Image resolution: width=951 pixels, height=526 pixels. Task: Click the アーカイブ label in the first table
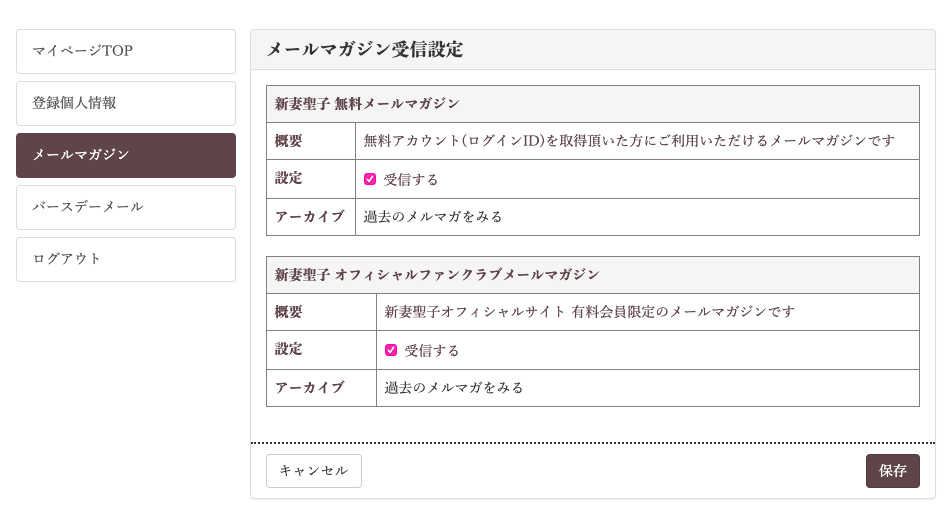309,217
